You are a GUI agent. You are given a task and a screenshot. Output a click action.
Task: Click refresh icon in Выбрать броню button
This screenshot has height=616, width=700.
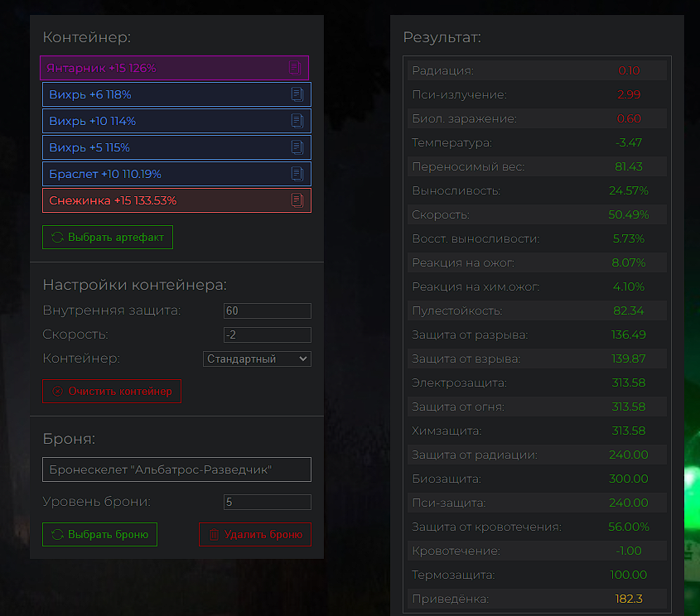coord(57,534)
